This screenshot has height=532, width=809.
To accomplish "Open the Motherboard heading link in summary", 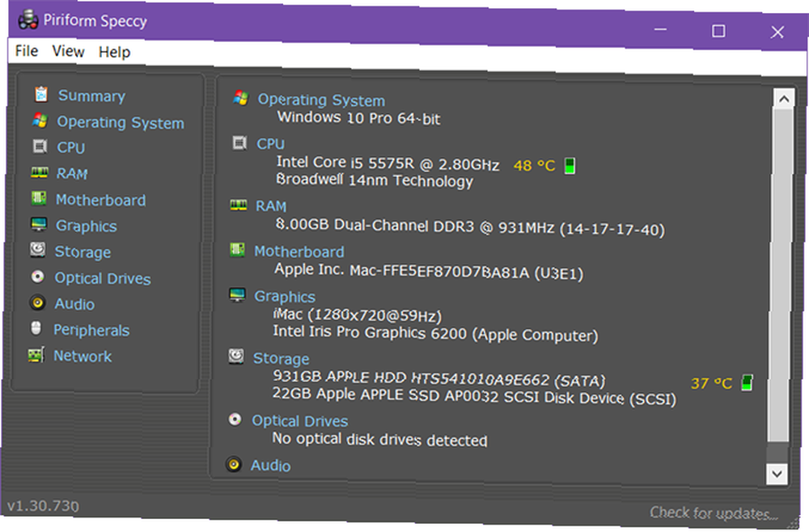I will [x=299, y=251].
